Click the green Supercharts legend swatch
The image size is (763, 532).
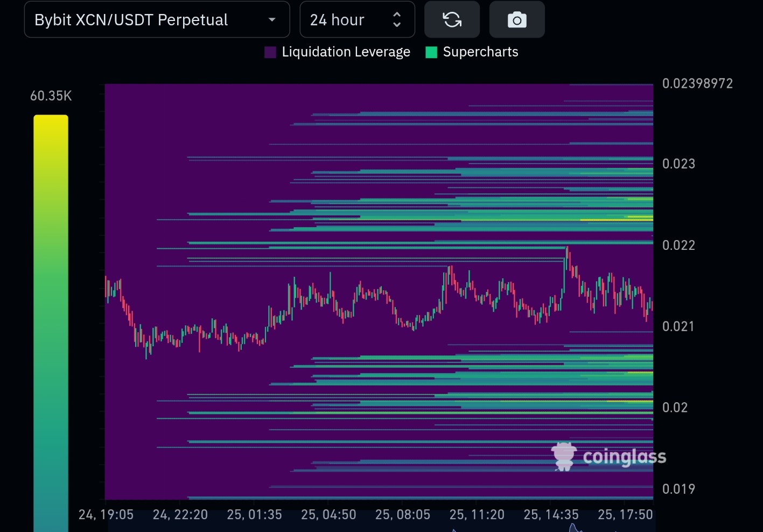(x=431, y=52)
